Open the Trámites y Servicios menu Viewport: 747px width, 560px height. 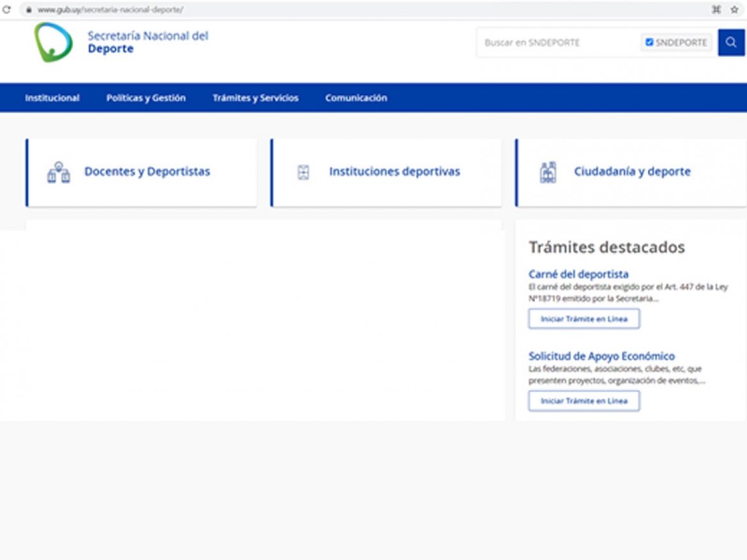255,98
